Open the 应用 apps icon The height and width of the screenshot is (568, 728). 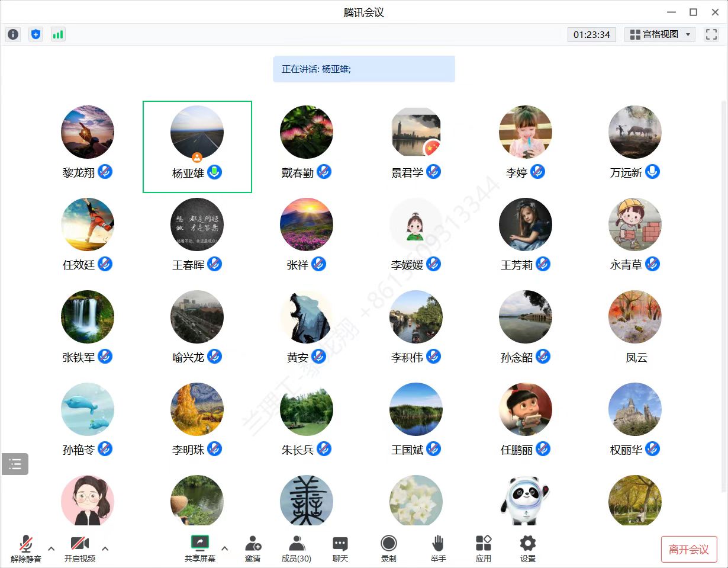[484, 548]
